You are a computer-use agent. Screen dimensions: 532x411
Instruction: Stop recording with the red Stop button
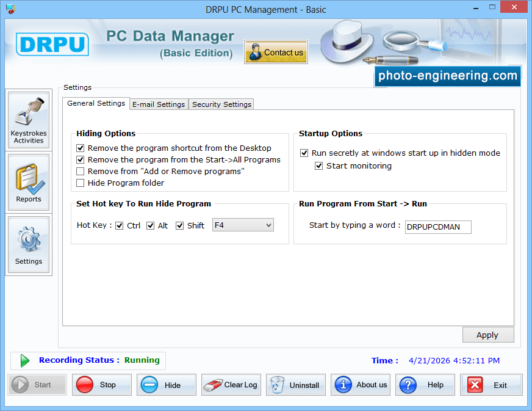pyautogui.click(x=102, y=385)
